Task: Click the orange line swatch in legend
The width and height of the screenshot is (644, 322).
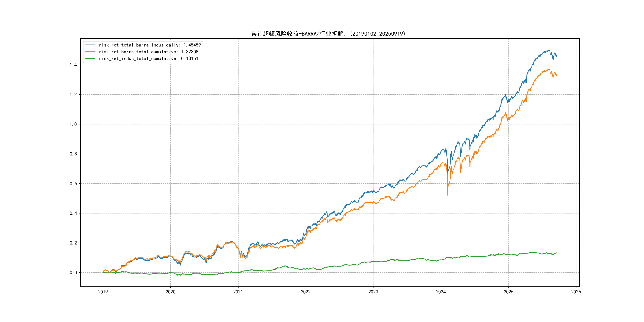Action: coord(90,52)
